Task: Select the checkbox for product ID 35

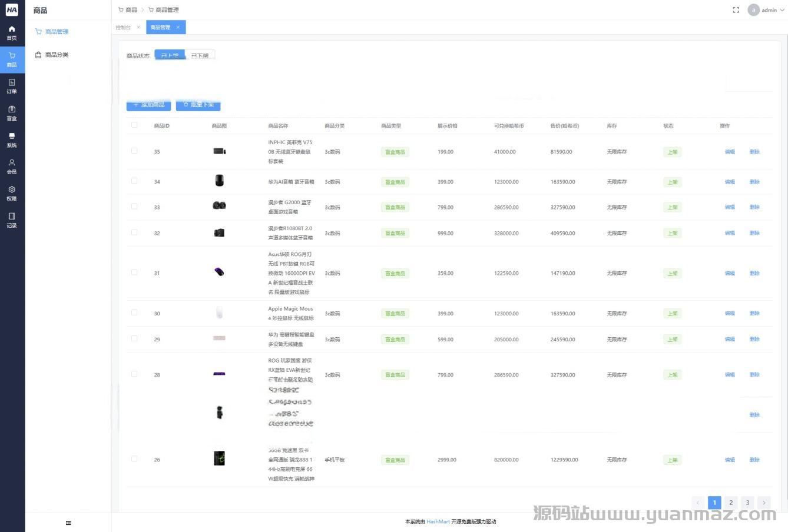Action: click(134, 151)
